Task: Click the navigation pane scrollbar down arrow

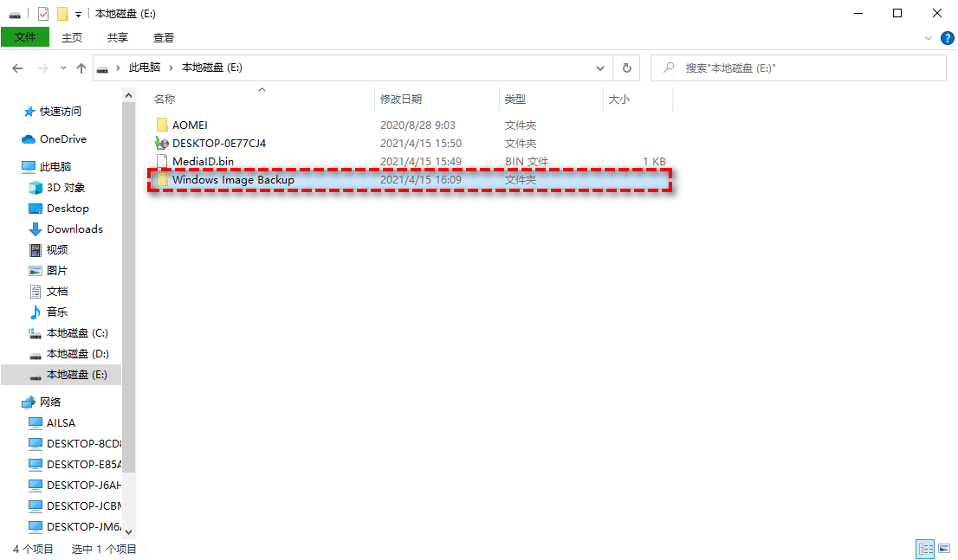Action: pos(129,531)
